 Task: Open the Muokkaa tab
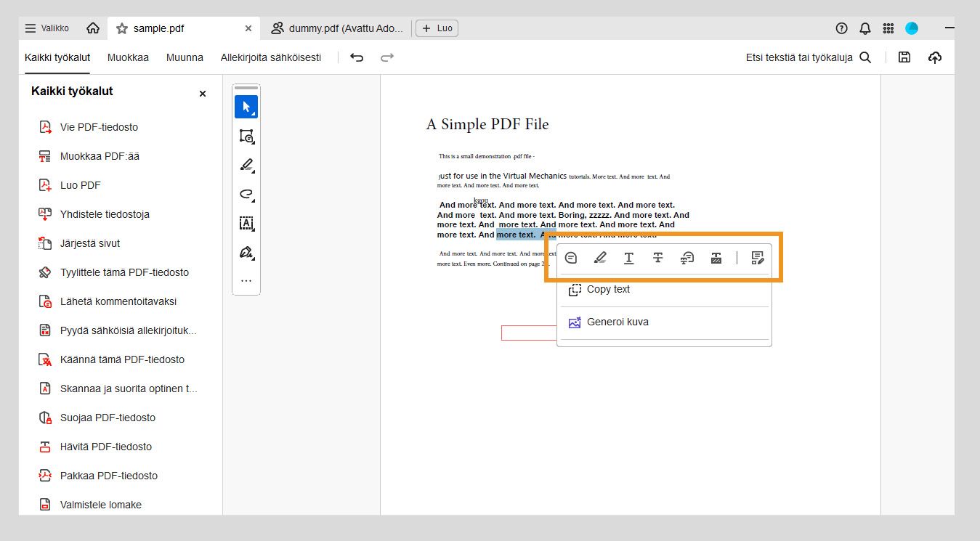tap(128, 57)
